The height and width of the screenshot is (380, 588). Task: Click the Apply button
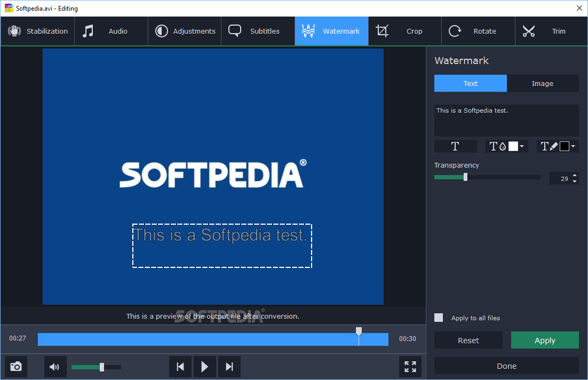[x=545, y=340]
